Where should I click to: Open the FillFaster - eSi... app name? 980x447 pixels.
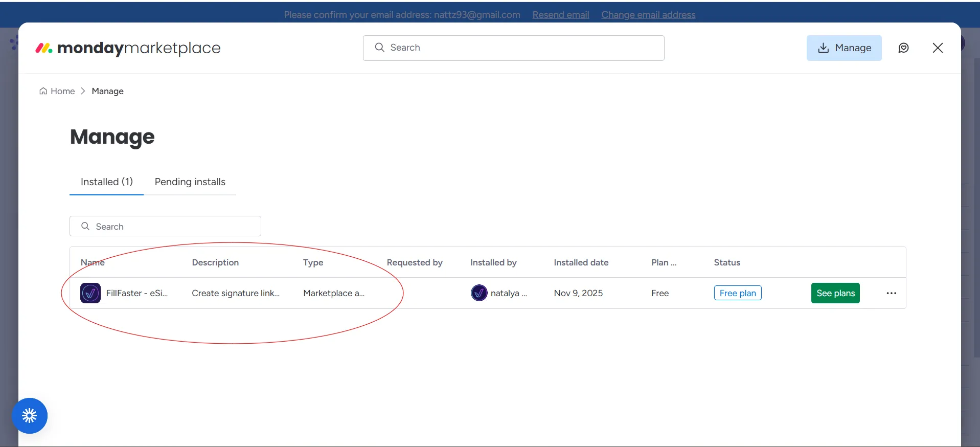click(x=136, y=293)
